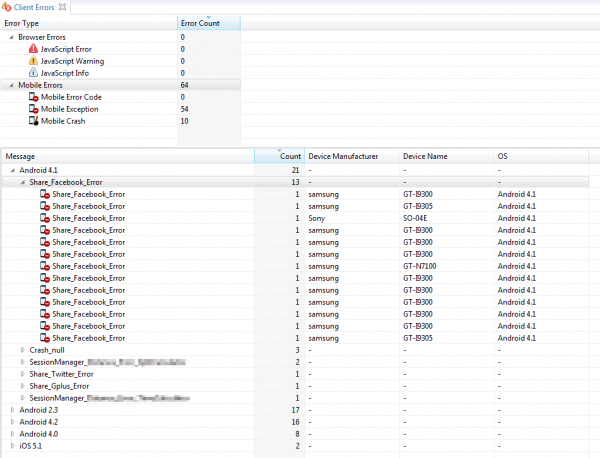Expand the SessionManager group with count 1

tap(22, 398)
